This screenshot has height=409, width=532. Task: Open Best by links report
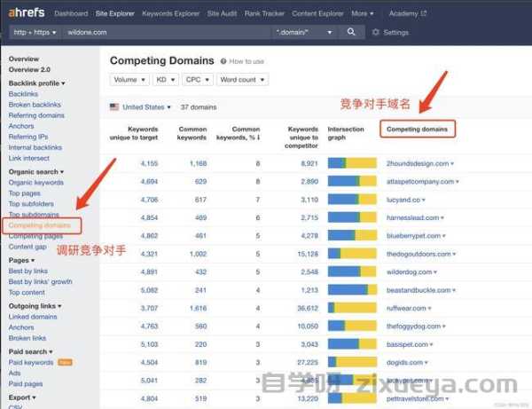[27, 271]
